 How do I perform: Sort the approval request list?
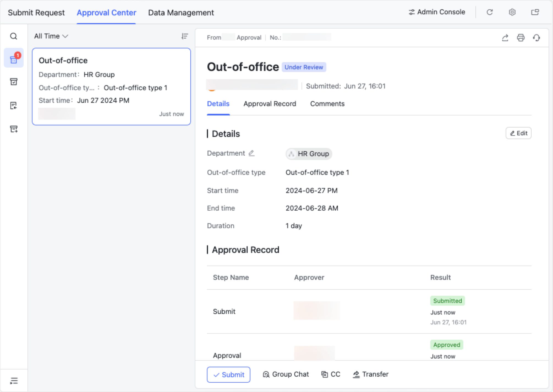click(185, 36)
